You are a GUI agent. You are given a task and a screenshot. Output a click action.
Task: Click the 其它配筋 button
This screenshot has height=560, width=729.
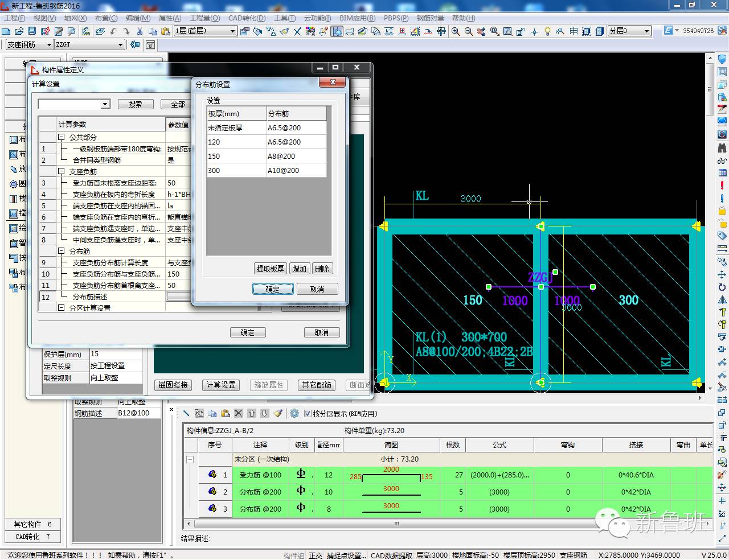(x=317, y=385)
